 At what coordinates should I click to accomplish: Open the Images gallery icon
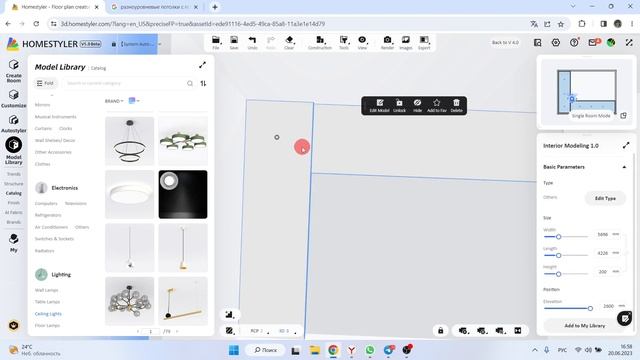pos(406,42)
